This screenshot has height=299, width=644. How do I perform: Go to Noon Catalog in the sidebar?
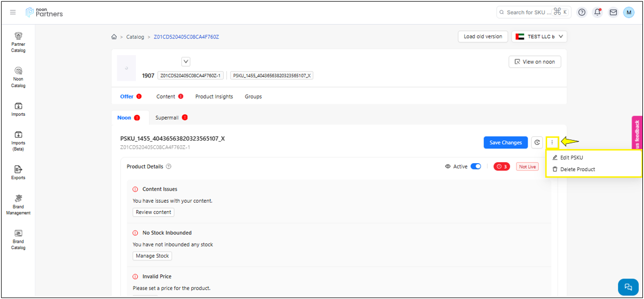(x=18, y=77)
